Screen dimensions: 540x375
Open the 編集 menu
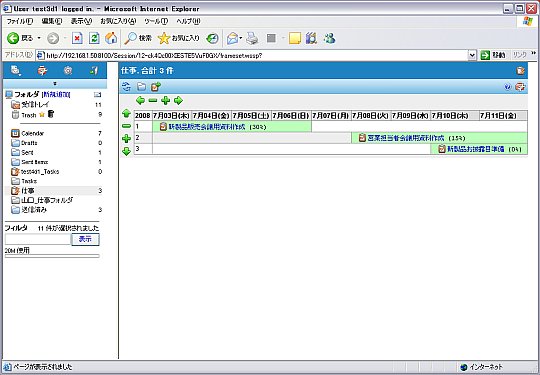pyautogui.click(x=52, y=21)
